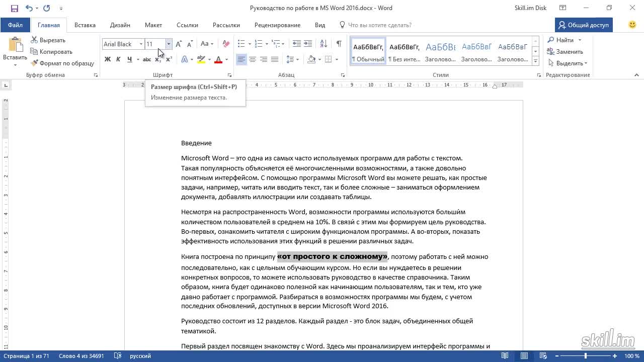Toggle underline Ч formatting
The height and width of the screenshot is (362, 644).
coord(130,59)
